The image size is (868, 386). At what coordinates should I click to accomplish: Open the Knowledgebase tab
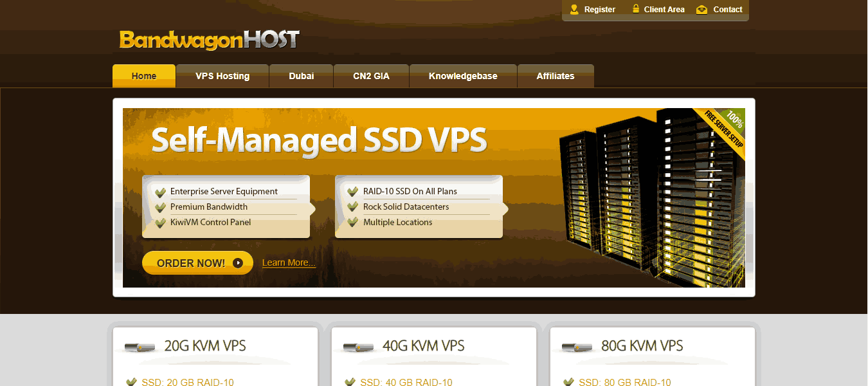point(463,76)
